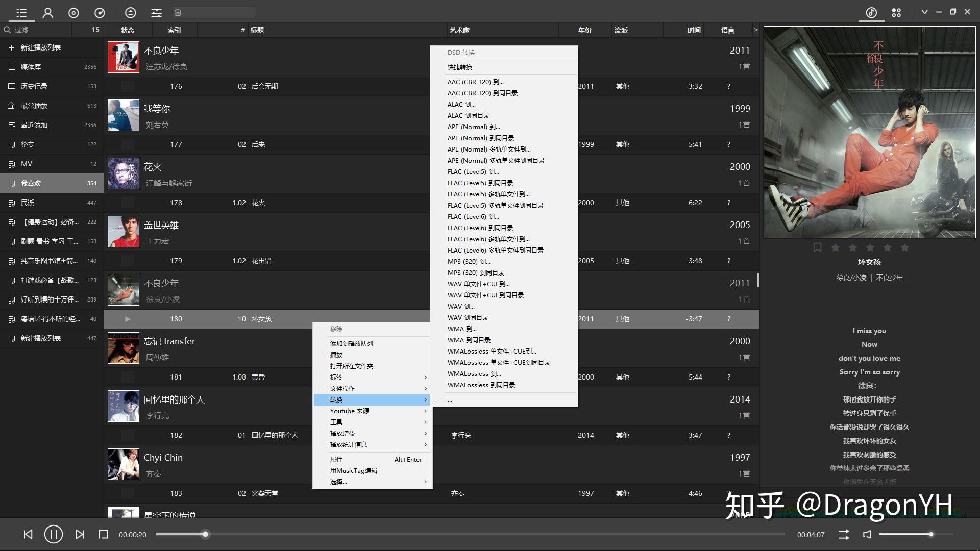The height and width of the screenshot is (551, 980).
Task: Click inside the 过滤 filter search field
Action: 36,30
